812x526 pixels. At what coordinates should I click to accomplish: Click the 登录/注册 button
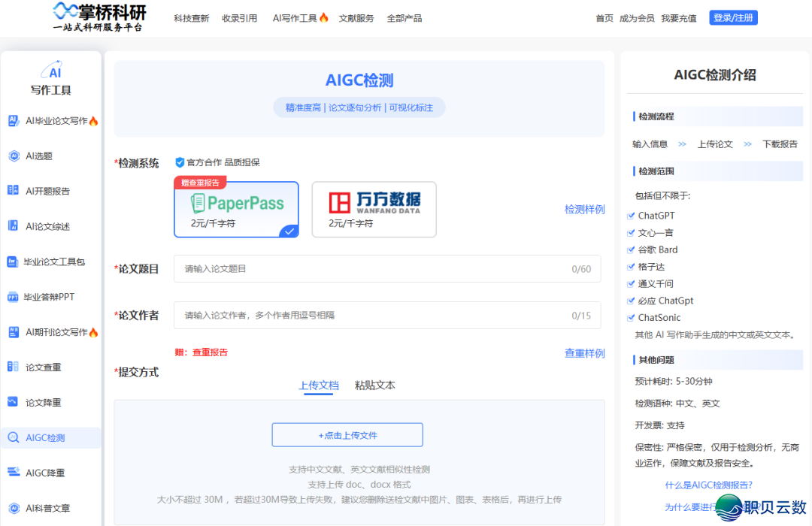coord(733,17)
